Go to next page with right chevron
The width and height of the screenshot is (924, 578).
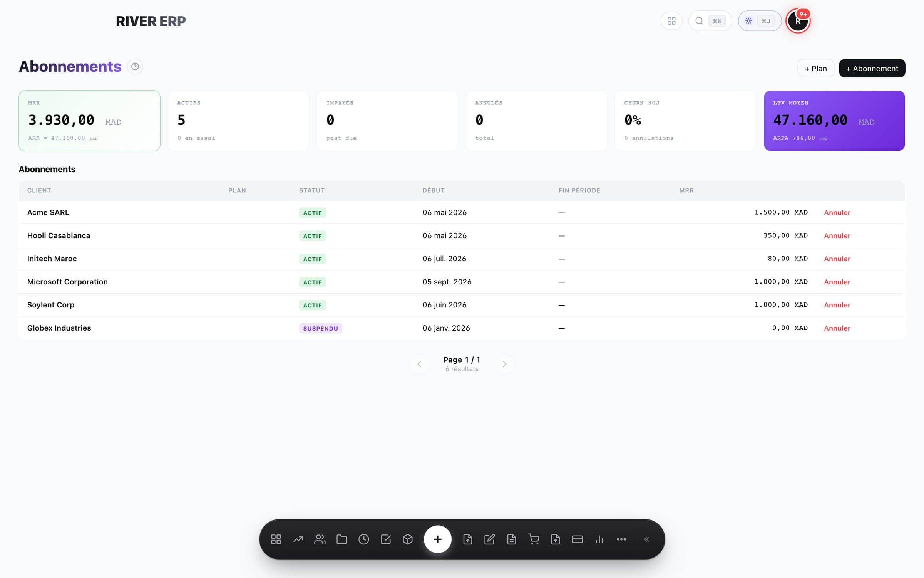pyautogui.click(x=504, y=364)
